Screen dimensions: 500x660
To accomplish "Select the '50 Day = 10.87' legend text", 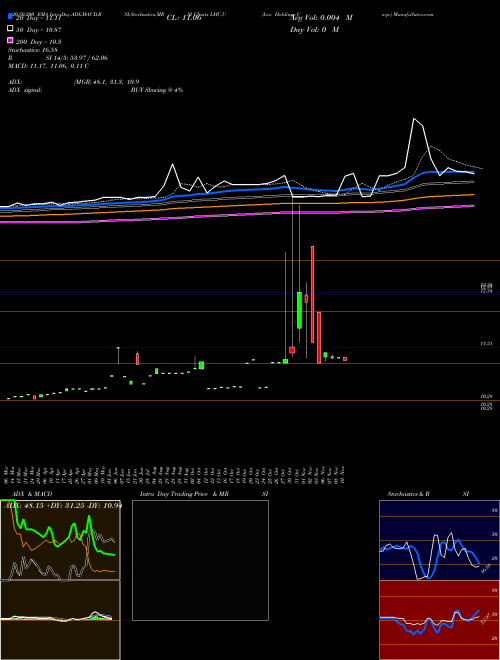I will (x=39, y=30).
